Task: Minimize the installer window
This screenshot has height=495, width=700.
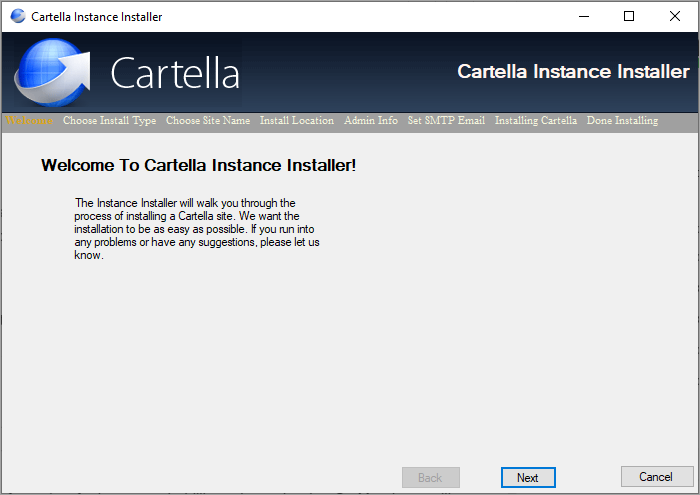Action: [x=584, y=17]
